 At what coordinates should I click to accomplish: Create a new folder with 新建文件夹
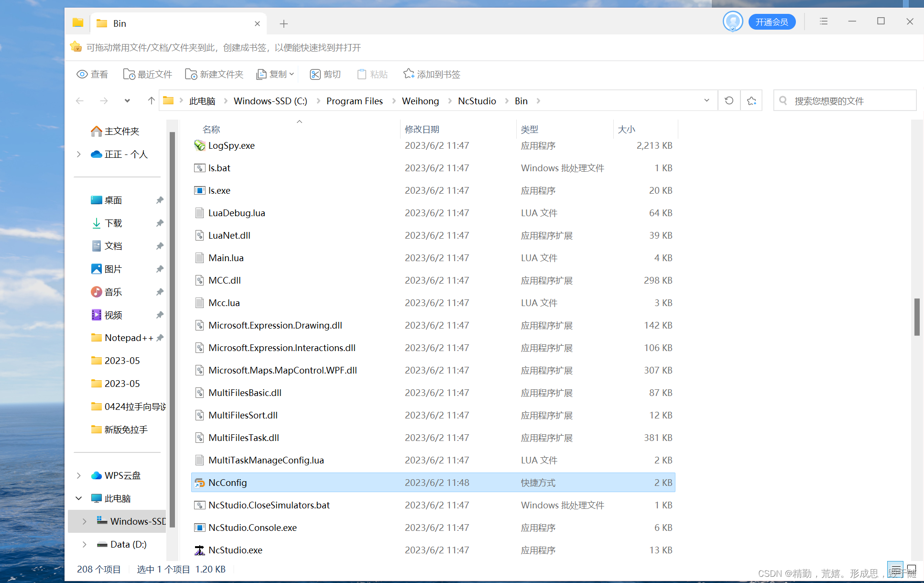pyautogui.click(x=214, y=74)
